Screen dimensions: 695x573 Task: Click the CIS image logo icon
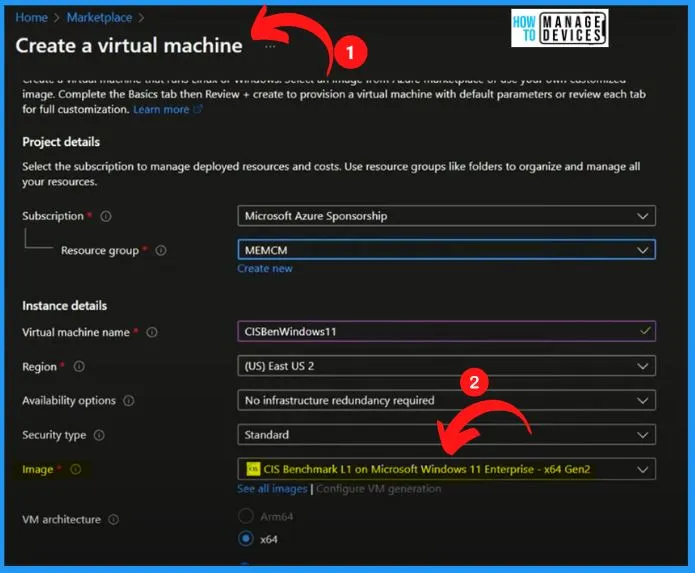point(253,469)
